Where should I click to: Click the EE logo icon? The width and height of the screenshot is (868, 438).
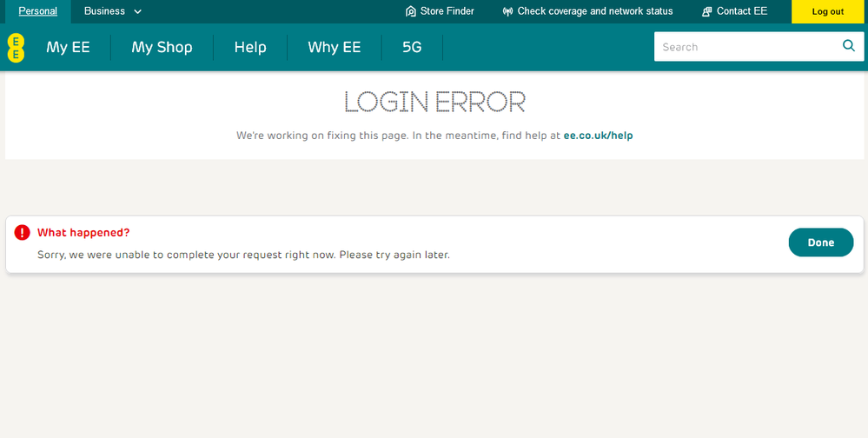[16, 48]
